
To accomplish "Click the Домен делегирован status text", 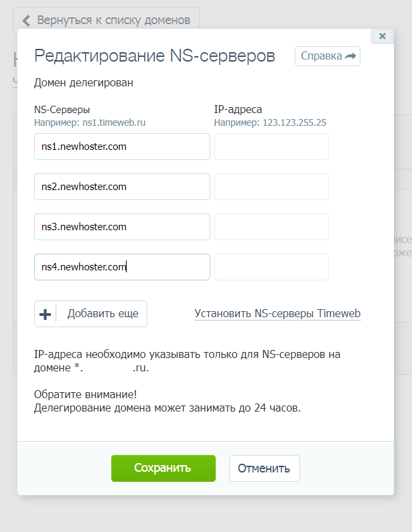I will click(84, 83).
